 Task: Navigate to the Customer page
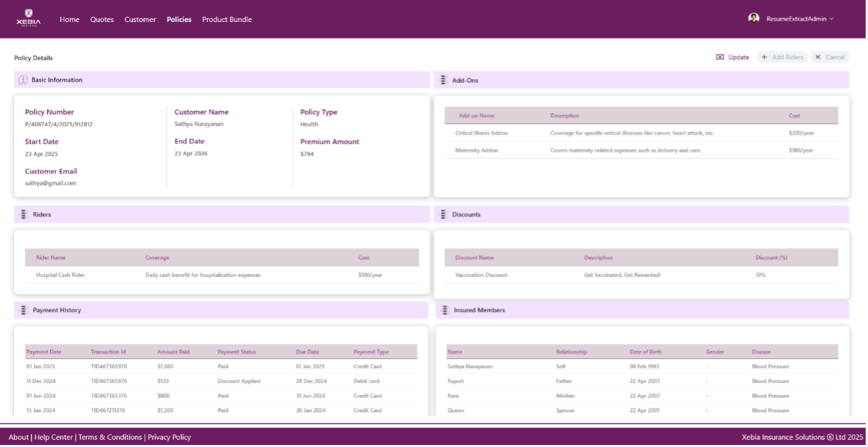pos(140,19)
